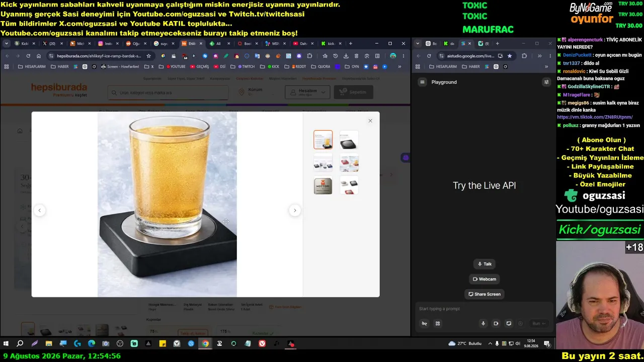This screenshot has width=644, height=362.
Task: Open the Hesabım account dropdown
Action: 307,92
